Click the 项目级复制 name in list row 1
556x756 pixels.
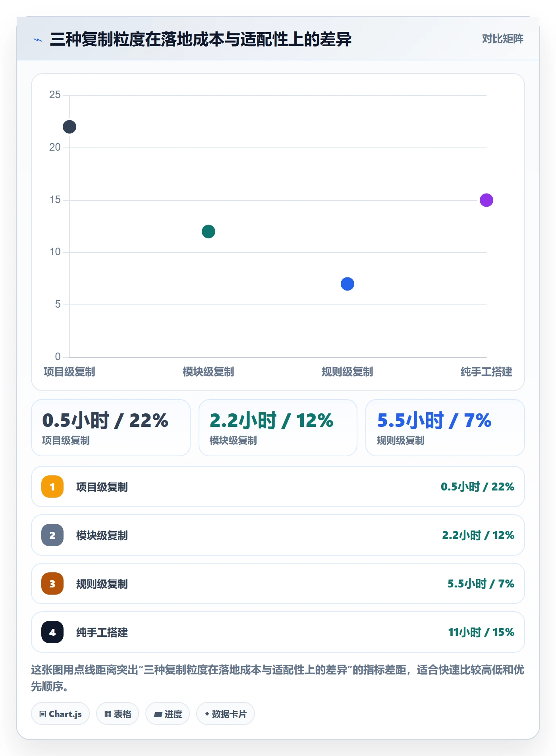102,487
